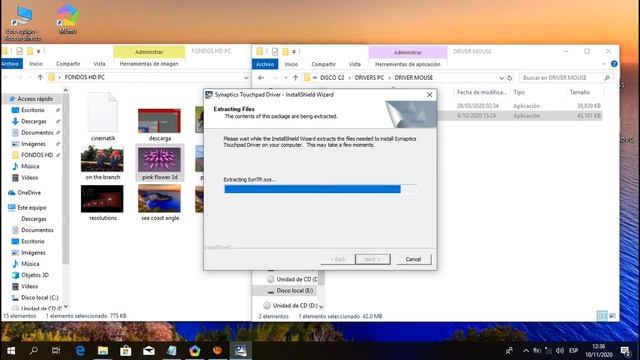640x360 pixels.
Task: Refresh the DRIVER MOUSE folder
Action: [509, 78]
